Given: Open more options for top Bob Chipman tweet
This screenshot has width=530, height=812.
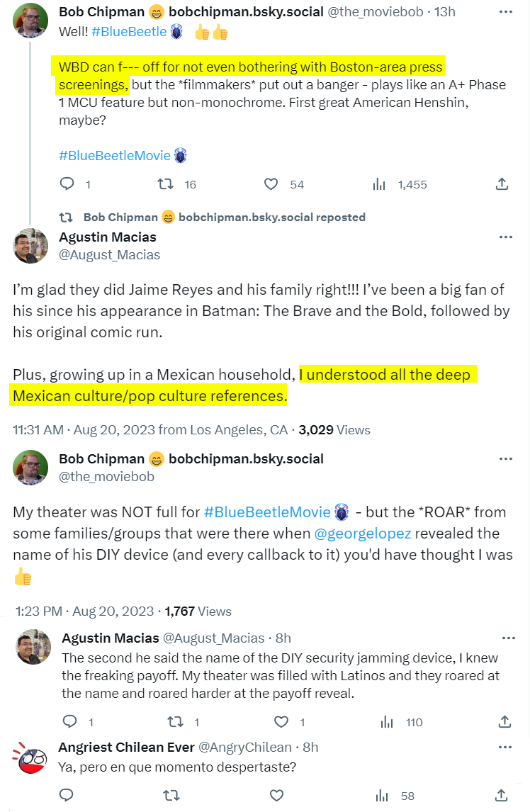Looking at the screenshot, I should [506, 12].
